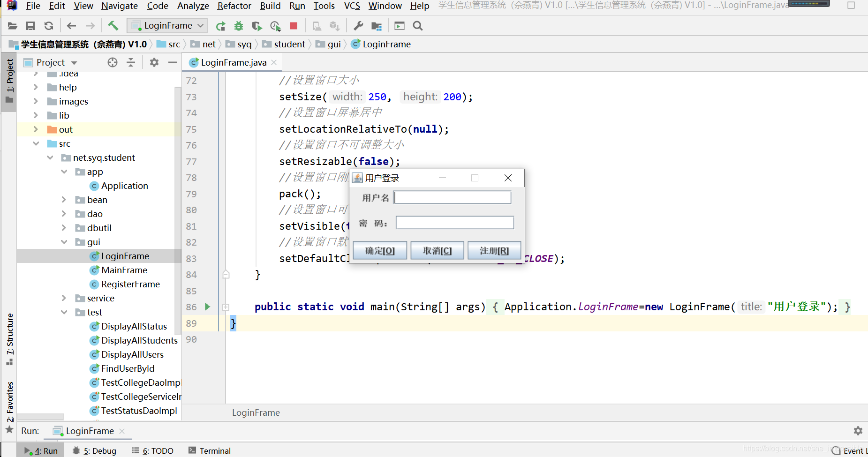
Task: Open the Project panel gear options
Action: [x=154, y=62]
